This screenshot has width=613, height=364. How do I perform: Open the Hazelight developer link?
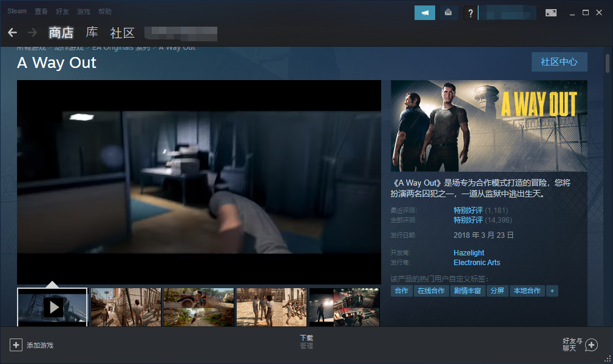[x=469, y=252]
